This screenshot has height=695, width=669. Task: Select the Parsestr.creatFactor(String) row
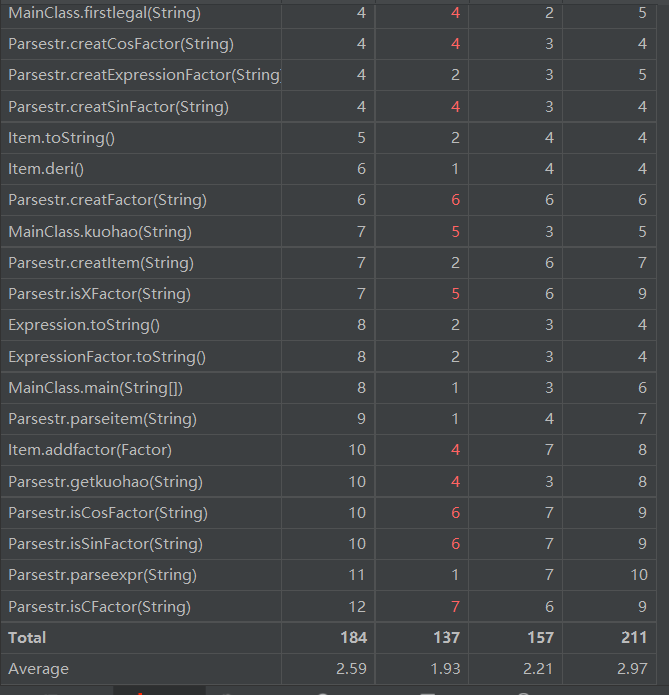click(x=107, y=200)
